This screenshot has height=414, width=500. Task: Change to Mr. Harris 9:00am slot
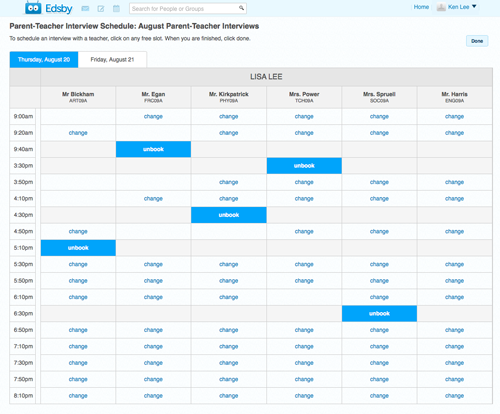pyautogui.click(x=454, y=116)
